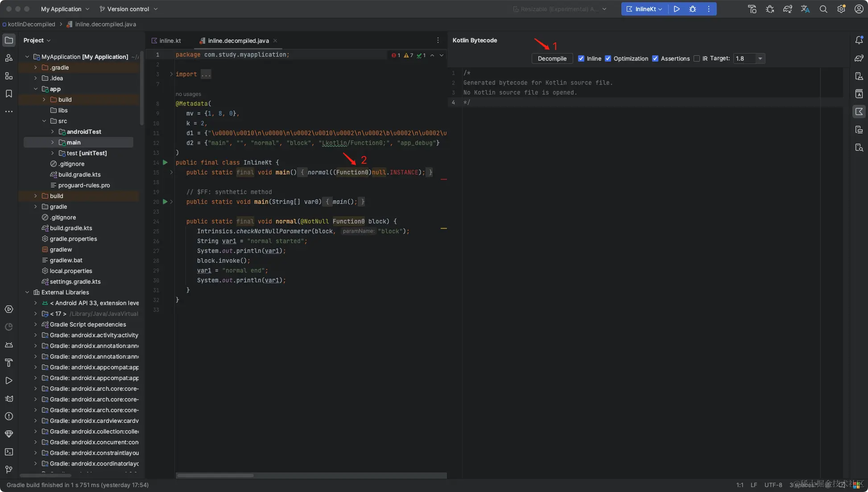Go to next highlighted error arrow
868x492 pixels.
[x=442, y=55]
